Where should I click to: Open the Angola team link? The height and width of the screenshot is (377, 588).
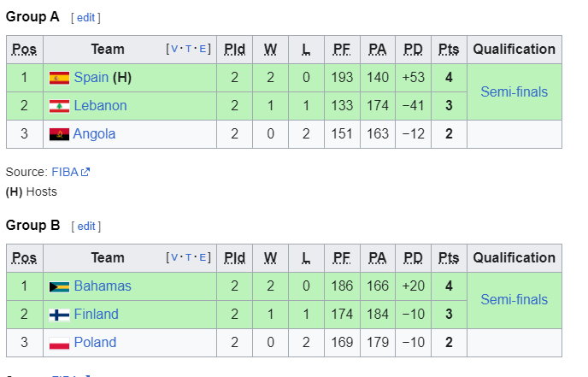[94, 134]
